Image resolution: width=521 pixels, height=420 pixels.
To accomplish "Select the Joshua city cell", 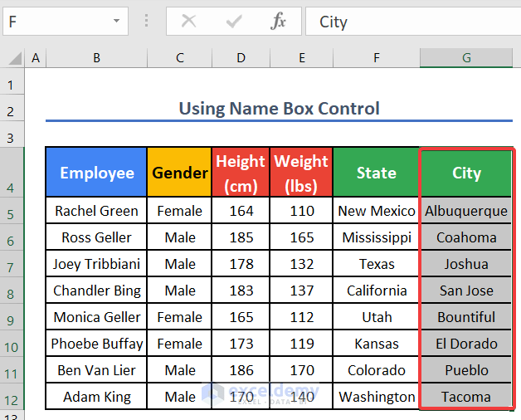I will (466, 264).
